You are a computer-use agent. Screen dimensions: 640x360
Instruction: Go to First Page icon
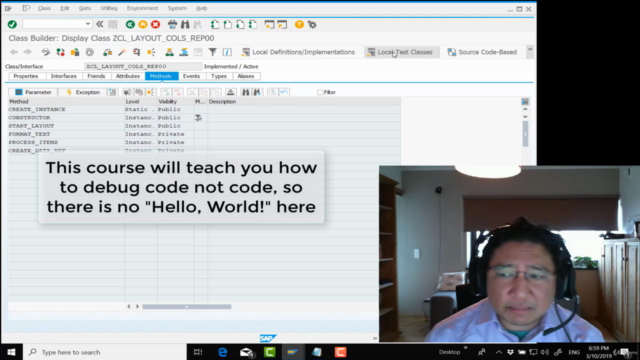point(215,24)
